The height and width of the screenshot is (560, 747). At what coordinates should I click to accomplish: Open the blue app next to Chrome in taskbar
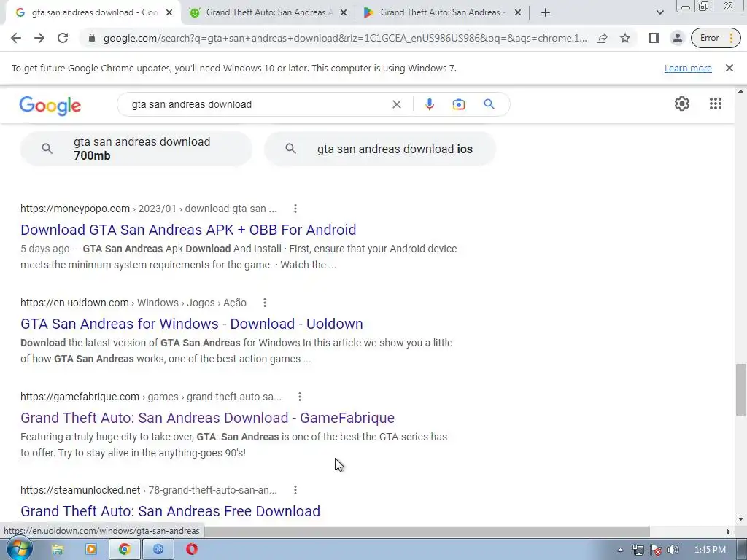pos(158,550)
